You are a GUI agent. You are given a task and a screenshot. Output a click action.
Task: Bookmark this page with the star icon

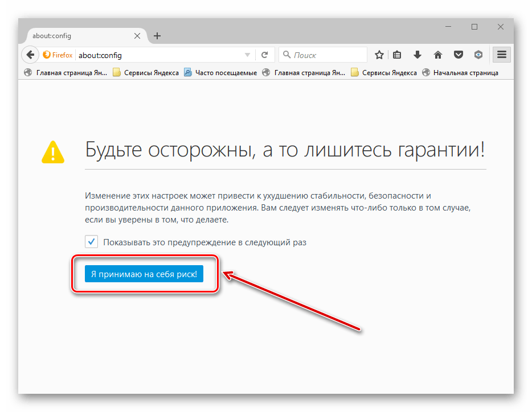point(379,55)
